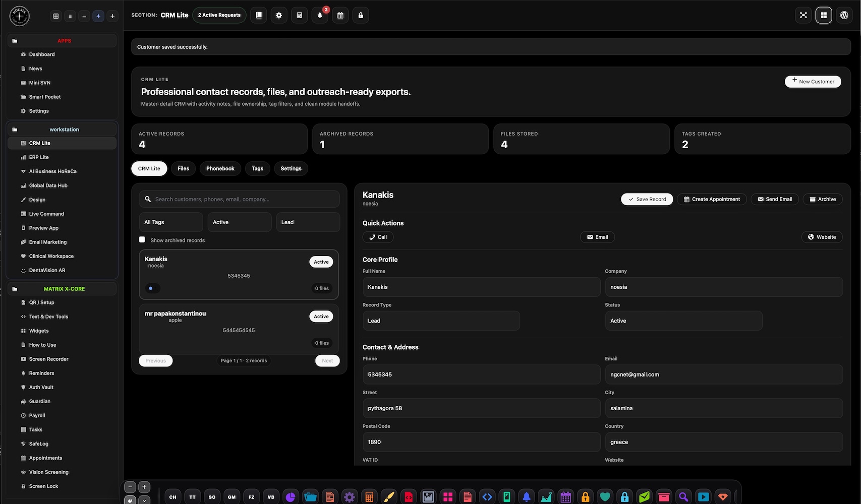This screenshot has height=504, width=861.
Task: Click the CH dock shortcut
Action: pos(173,497)
